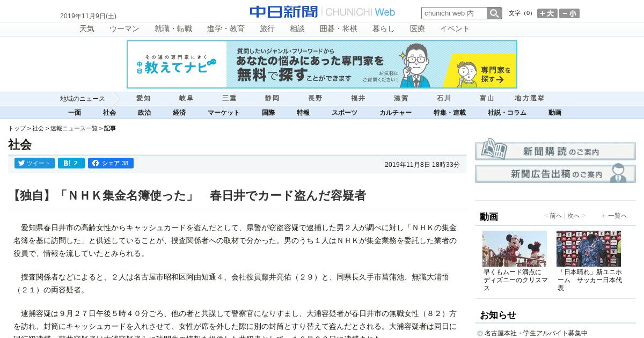Select 滋賀 regional news
Image resolution: width=644 pixels, height=338 pixels.
coord(401,98)
